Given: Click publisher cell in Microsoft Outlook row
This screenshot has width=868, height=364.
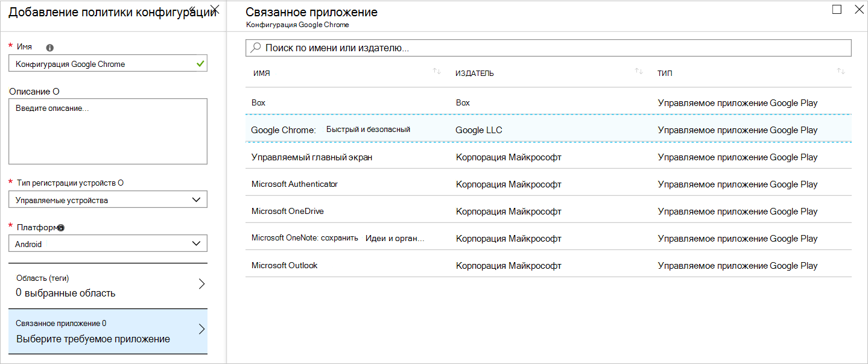Looking at the screenshot, I should (x=508, y=265).
